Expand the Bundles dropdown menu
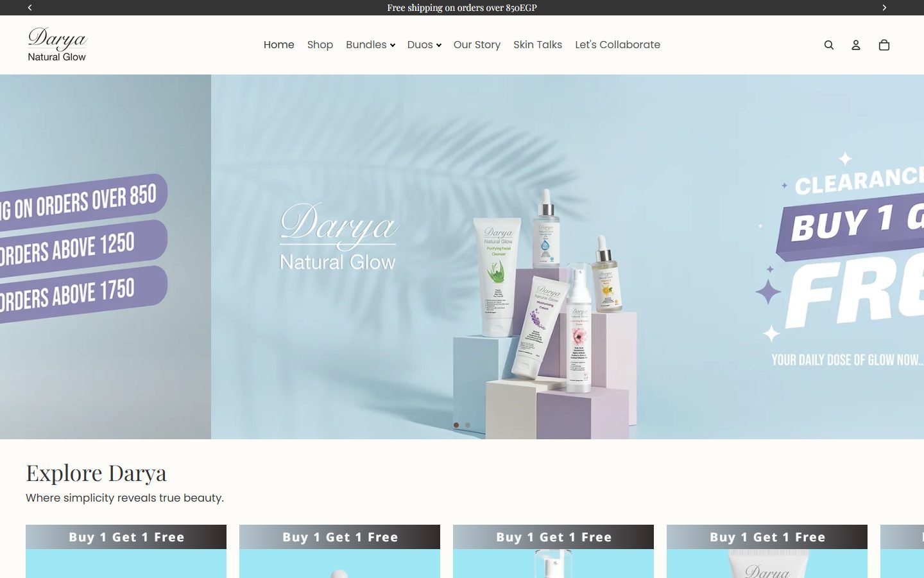This screenshot has height=578, width=924. click(370, 45)
